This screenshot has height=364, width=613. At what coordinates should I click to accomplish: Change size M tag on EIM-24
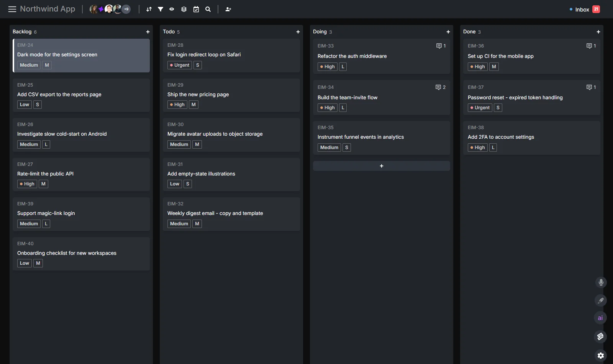47,65
